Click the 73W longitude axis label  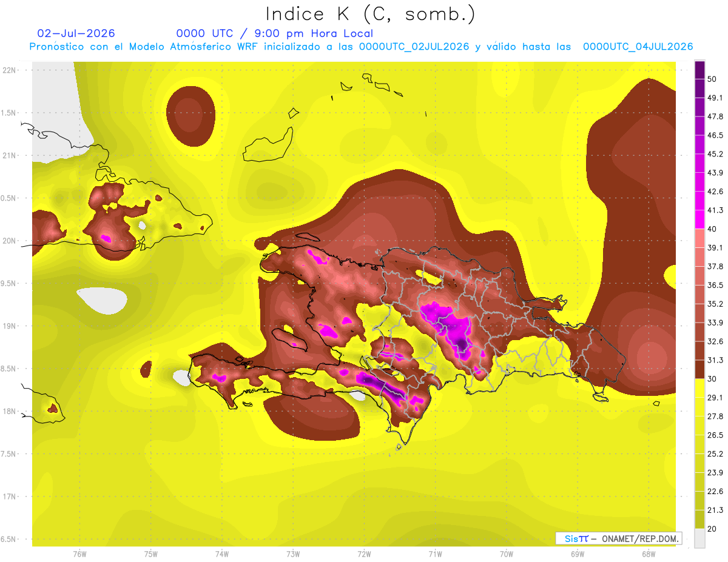click(293, 554)
